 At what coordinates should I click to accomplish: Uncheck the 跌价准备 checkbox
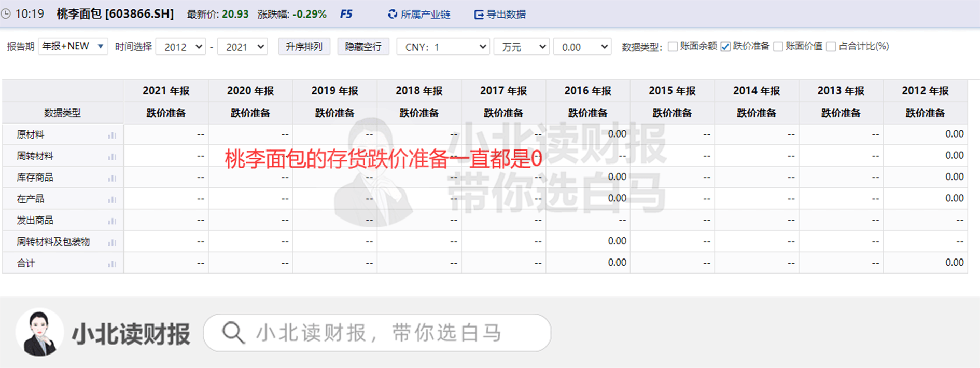pos(725,47)
